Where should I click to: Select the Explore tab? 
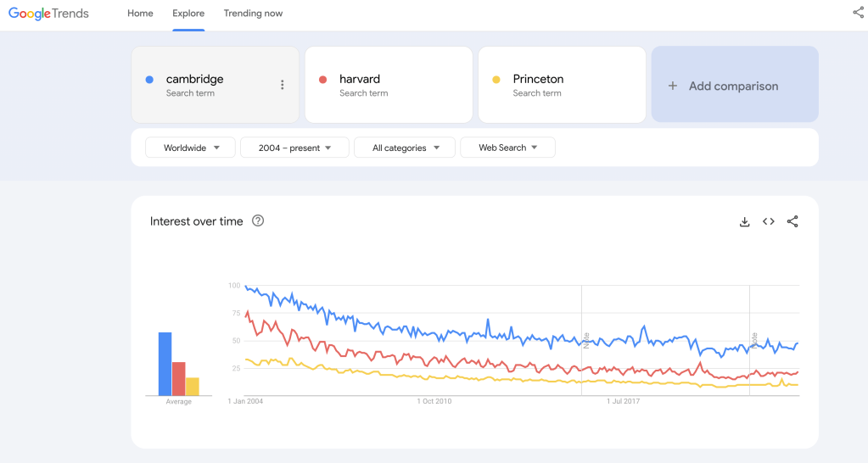(x=188, y=14)
